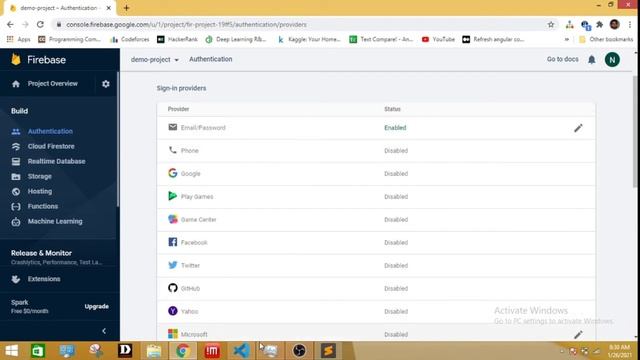Click the Extensions icon in sidebar
The width and height of the screenshot is (640, 360).
(x=16, y=279)
